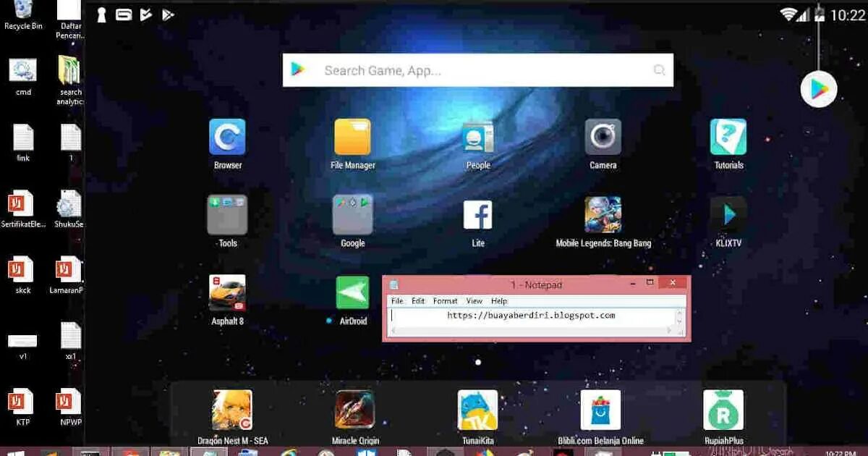Open the People contacts app

(477, 137)
